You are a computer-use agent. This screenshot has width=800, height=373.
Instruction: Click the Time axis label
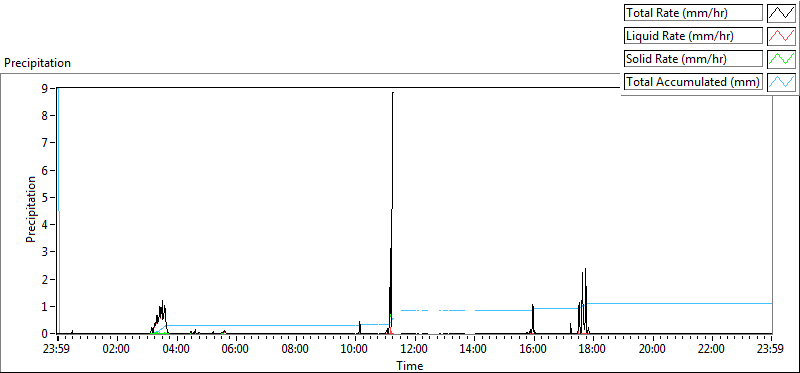(409, 366)
